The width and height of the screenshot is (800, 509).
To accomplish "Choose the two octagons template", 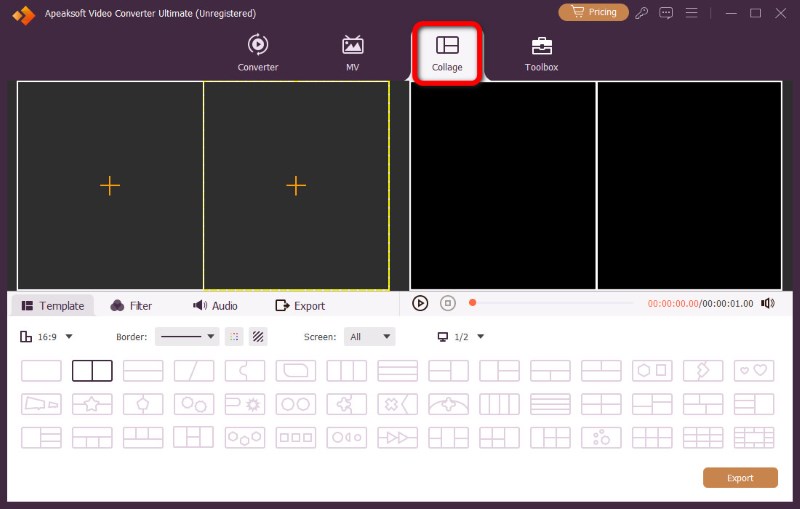I will pos(296,404).
